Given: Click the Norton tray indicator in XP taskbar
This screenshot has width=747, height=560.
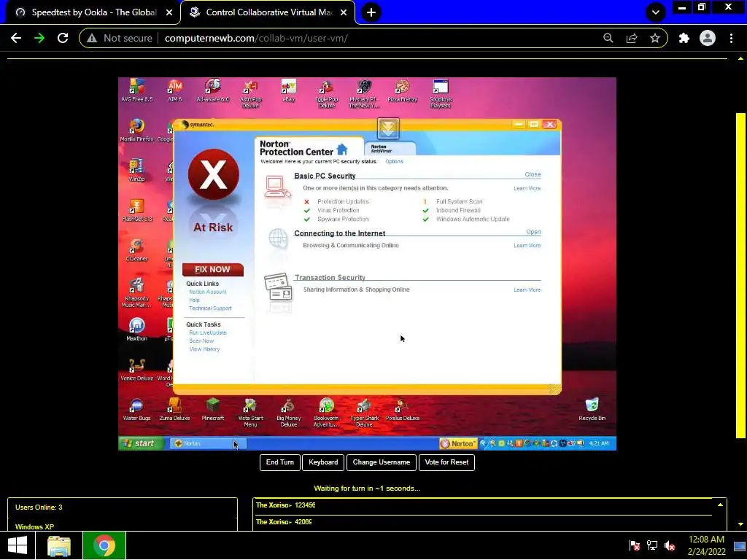Looking at the screenshot, I should tap(458, 443).
